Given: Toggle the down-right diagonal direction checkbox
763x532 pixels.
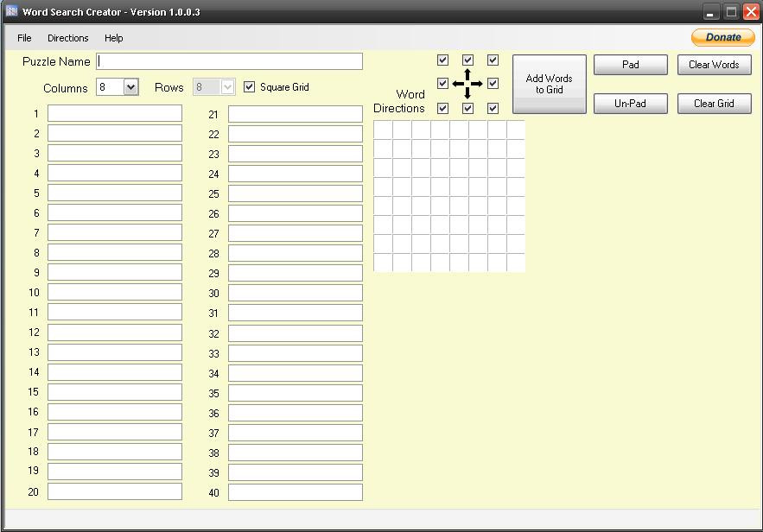Looking at the screenshot, I should point(493,108).
